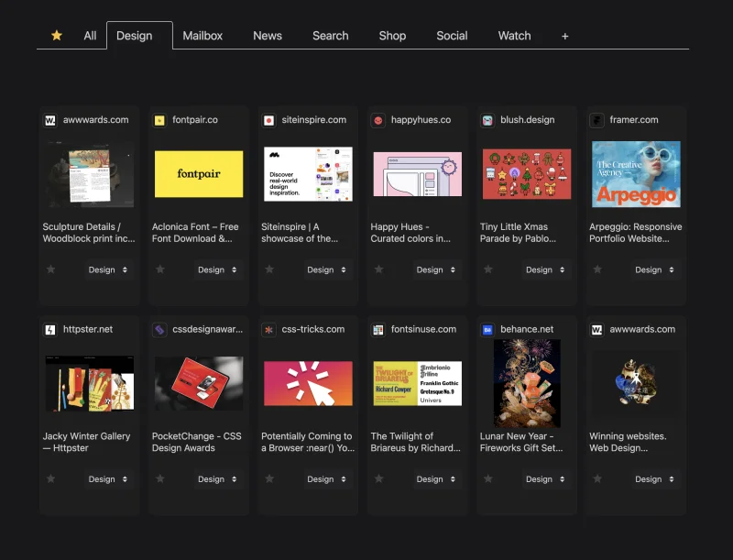
Task: Open Arpeggio Responsive Portfolio Website link
Action: 635,232
